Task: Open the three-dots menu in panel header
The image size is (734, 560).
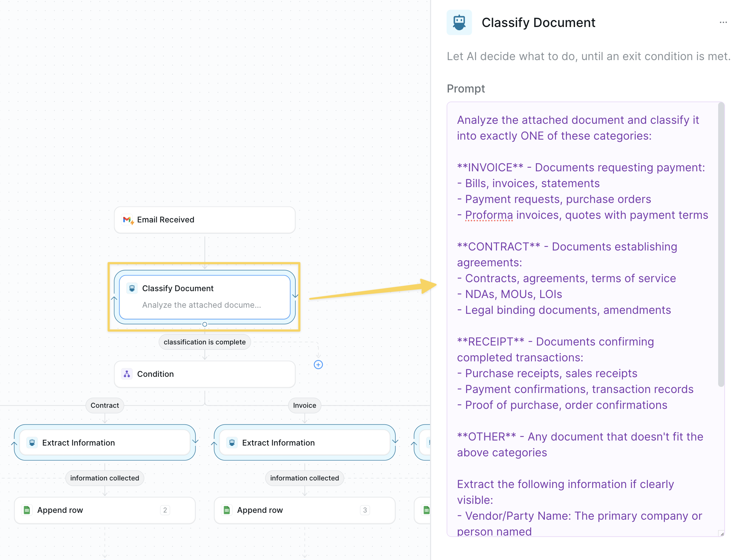Action: [723, 22]
